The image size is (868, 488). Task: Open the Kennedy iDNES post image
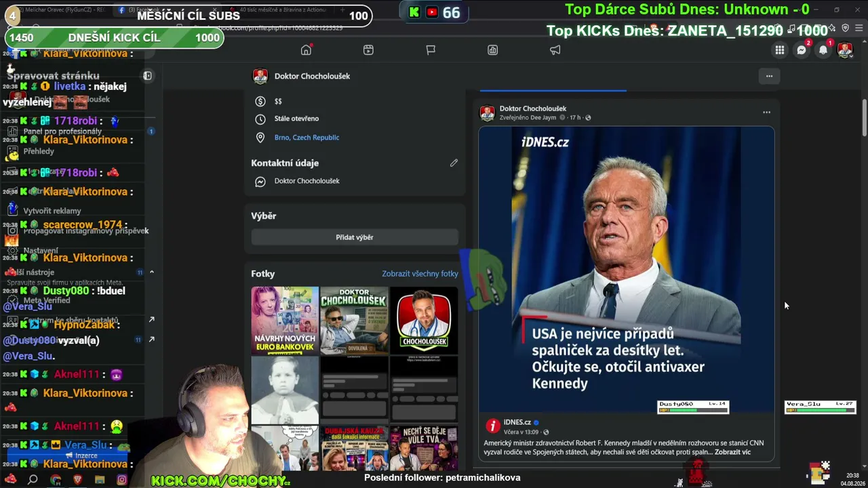(x=626, y=270)
